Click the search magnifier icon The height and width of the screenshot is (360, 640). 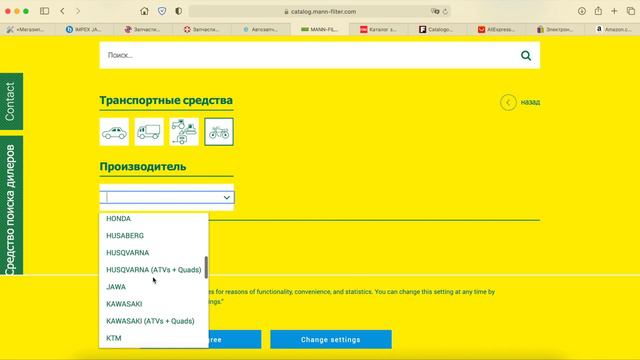(x=526, y=56)
